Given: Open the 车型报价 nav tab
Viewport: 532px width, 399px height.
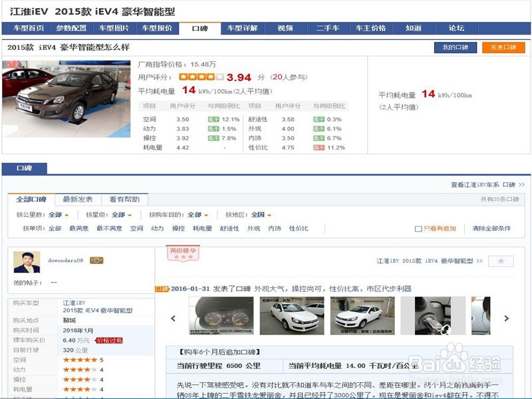Looking at the screenshot, I should click(x=157, y=28).
